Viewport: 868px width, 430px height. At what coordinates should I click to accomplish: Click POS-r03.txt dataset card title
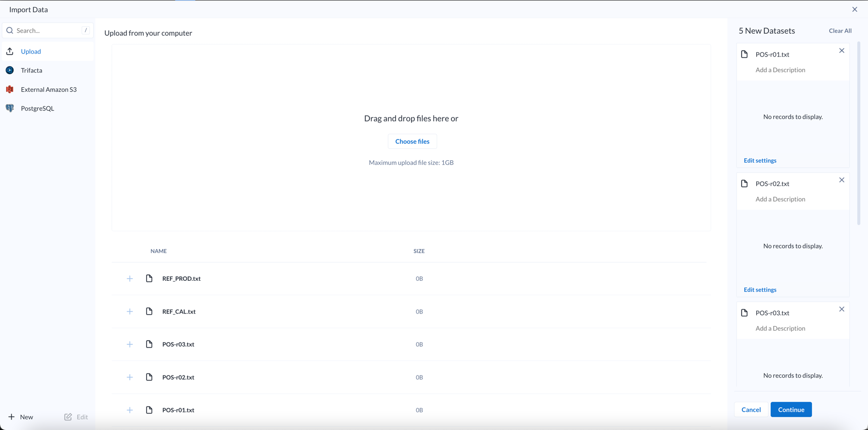[x=772, y=313]
